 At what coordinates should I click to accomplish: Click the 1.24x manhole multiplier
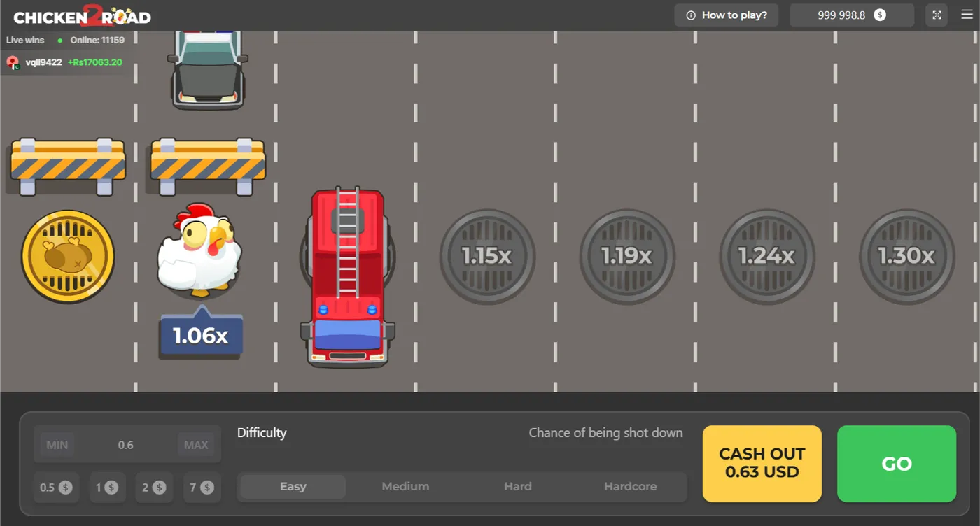(767, 257)
